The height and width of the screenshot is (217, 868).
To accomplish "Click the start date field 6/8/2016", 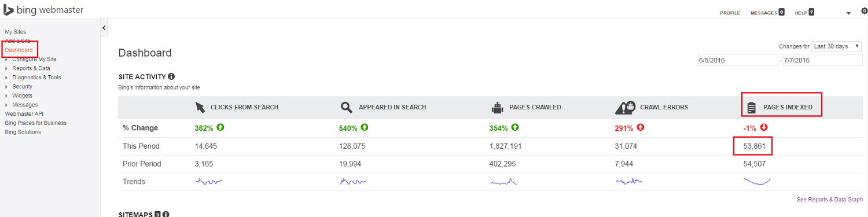I will (x=738, y=60).
